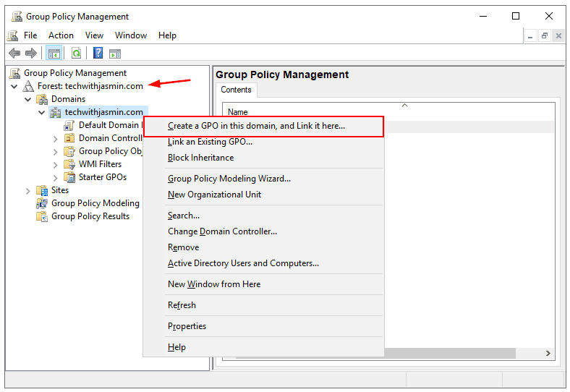The image size is (570, 392).
Task: Expand the Group Policy Objects node
Action: click(55, 152)
